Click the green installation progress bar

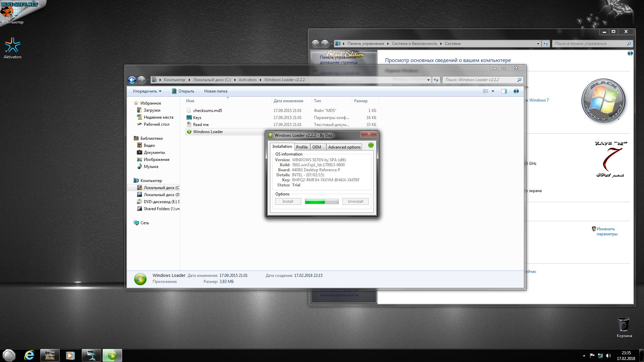pos(321,201)
